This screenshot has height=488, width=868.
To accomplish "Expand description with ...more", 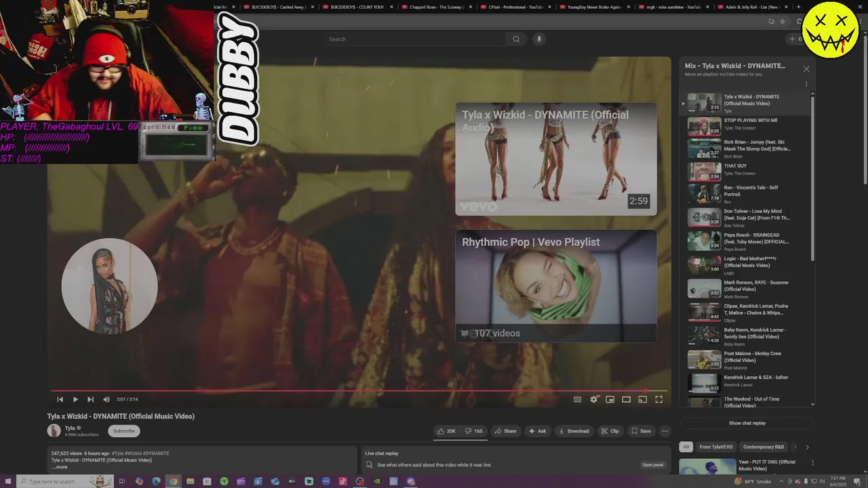I will coord(60,467).
